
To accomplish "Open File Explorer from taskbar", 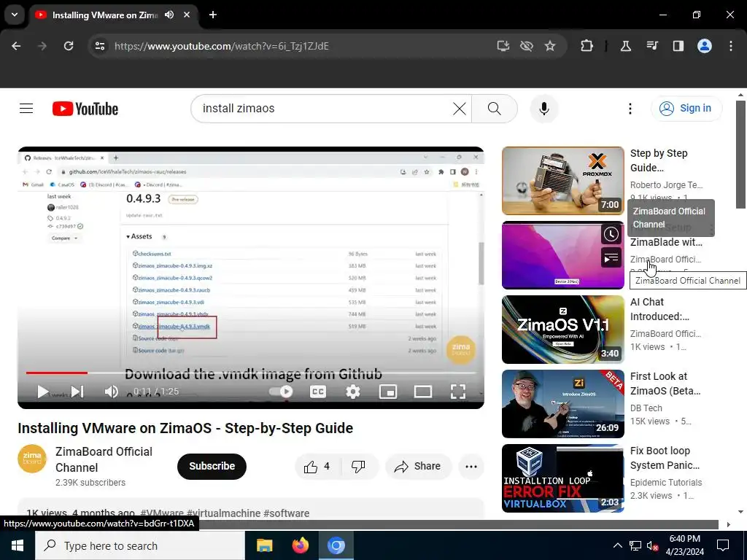I will (264, 545).
